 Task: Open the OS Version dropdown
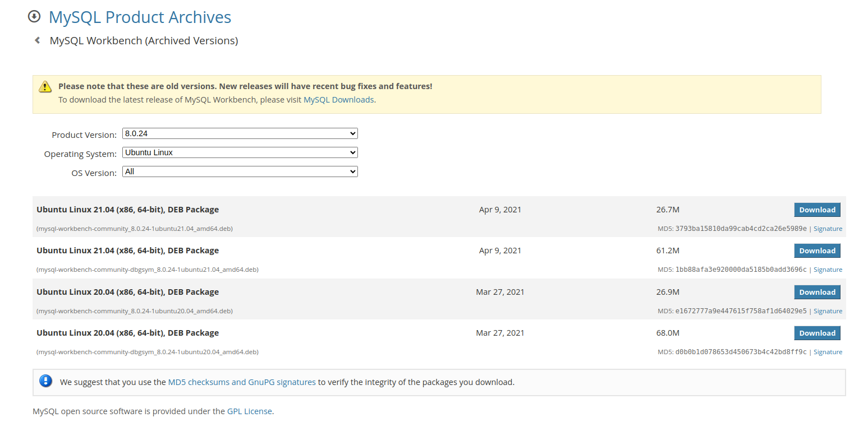(x=240, y=171)
